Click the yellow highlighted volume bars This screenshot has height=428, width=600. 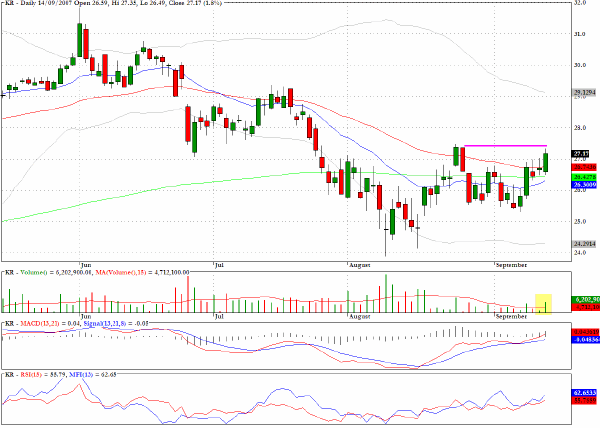pos(543,304)
